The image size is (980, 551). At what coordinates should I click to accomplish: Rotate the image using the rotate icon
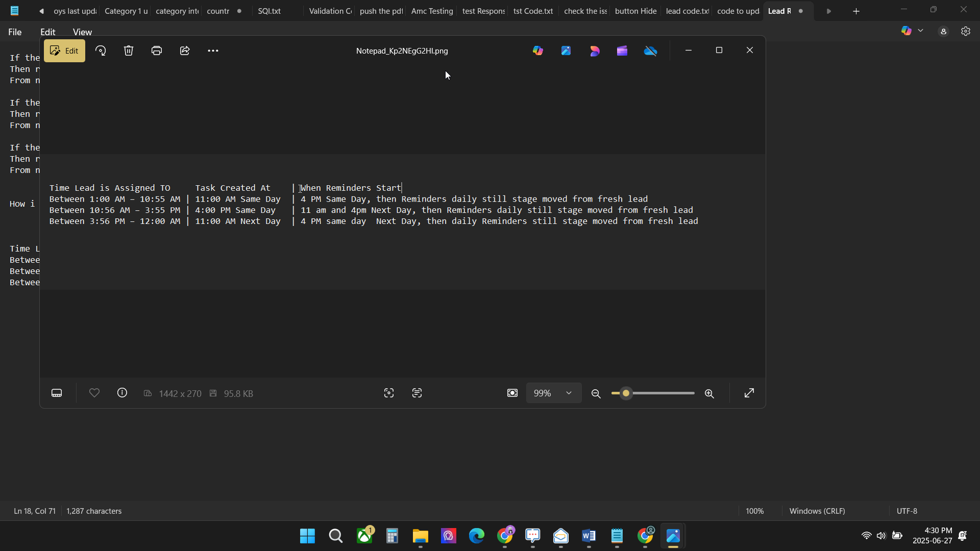[101, 51]
